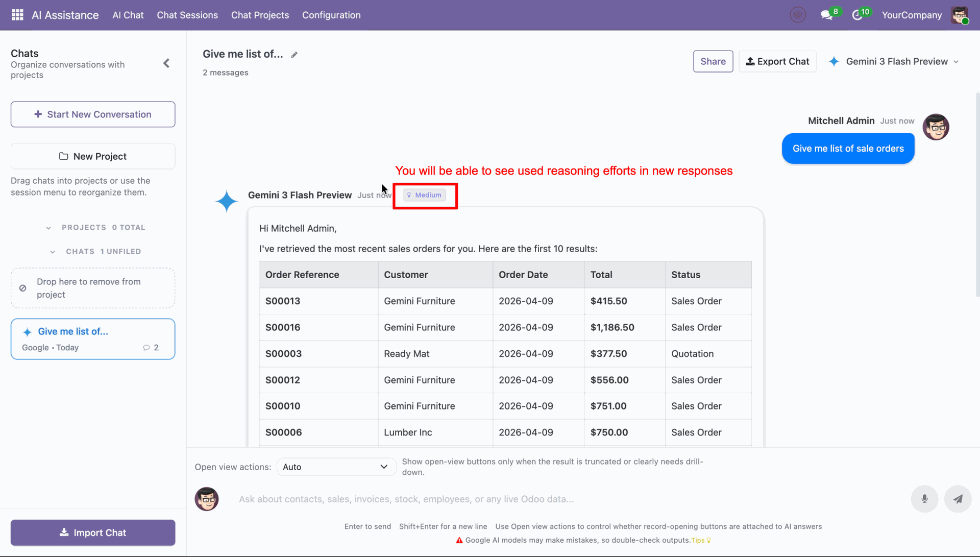The width and height of the screenshot is (980, 557).
Task: Collapse the Chats unfiled section chevron
Action: click(53, 252)
